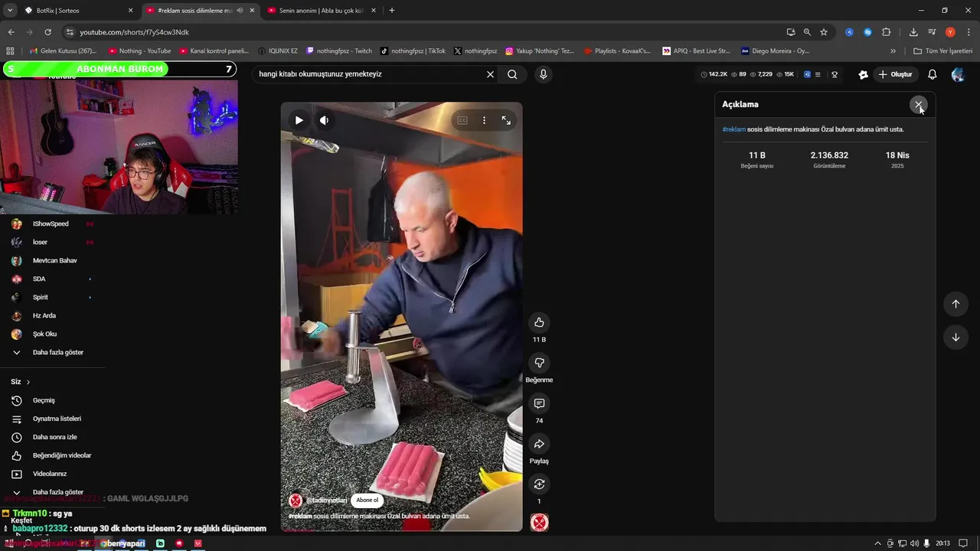Show hidden bookmarks with the double chevron

pyautogui.click(x=893, y=51)
